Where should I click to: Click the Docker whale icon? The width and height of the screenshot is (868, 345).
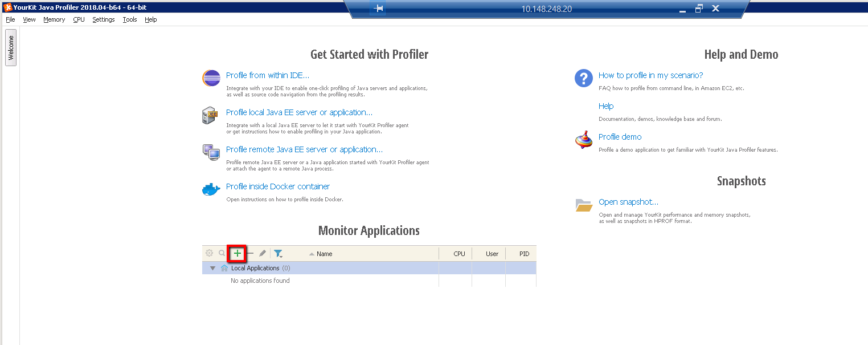[211, 189]
